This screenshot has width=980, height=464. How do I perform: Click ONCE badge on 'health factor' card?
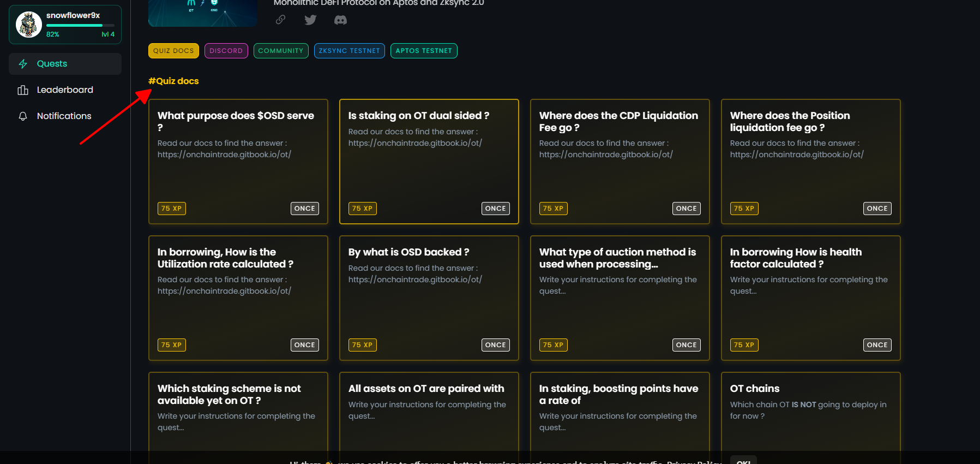877,345
